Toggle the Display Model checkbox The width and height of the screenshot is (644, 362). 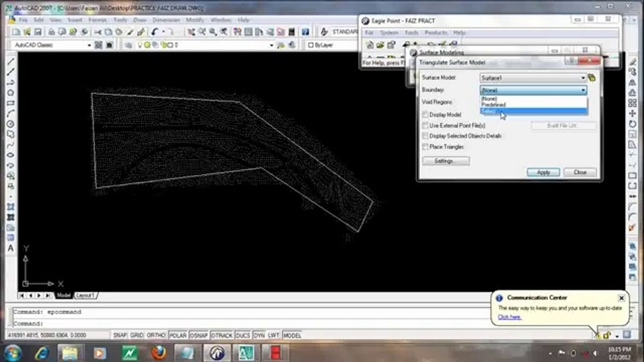point(426,115)
